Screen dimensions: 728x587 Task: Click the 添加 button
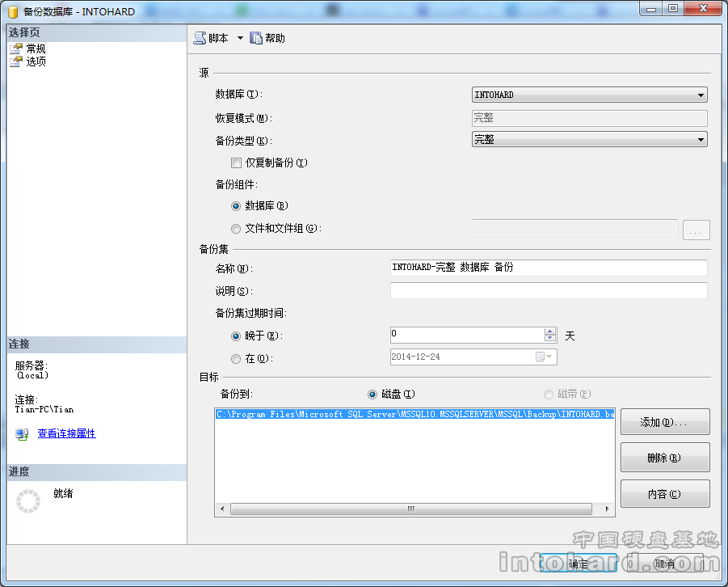click(664, 422)
